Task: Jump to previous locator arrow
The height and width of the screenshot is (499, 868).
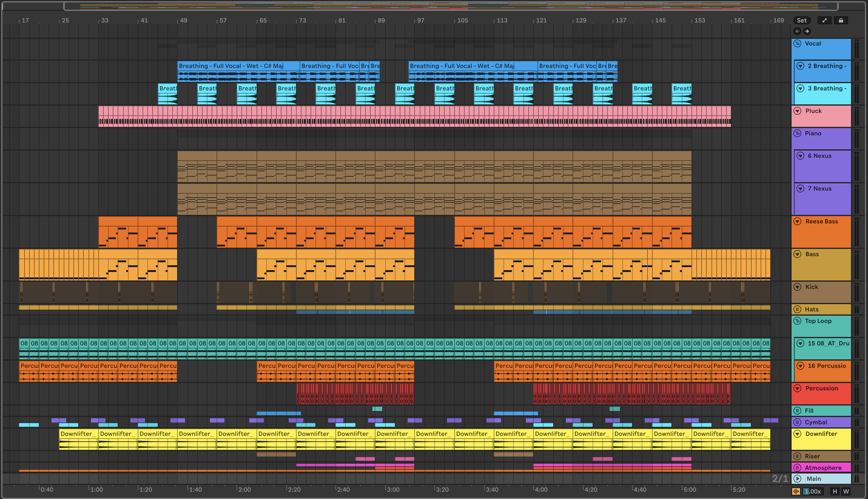Action: coord(797,31)
